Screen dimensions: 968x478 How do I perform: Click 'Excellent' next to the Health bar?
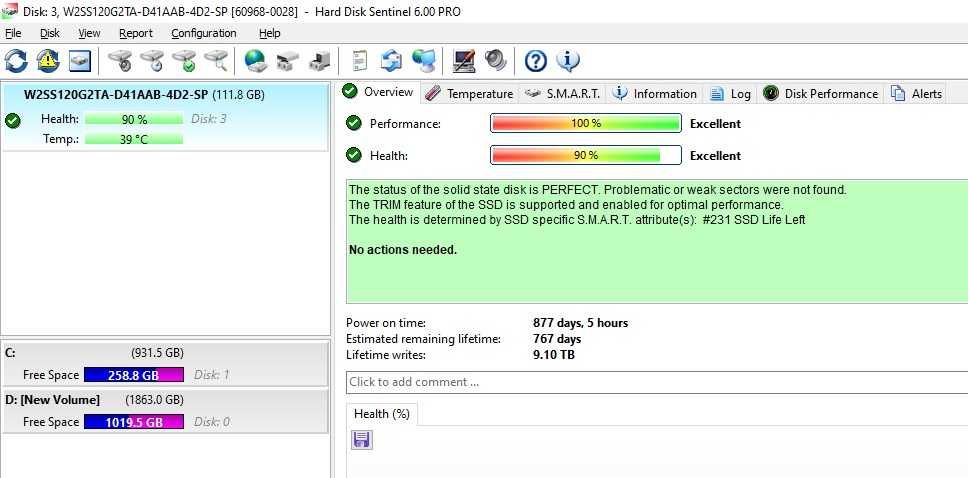click(716, 156)
